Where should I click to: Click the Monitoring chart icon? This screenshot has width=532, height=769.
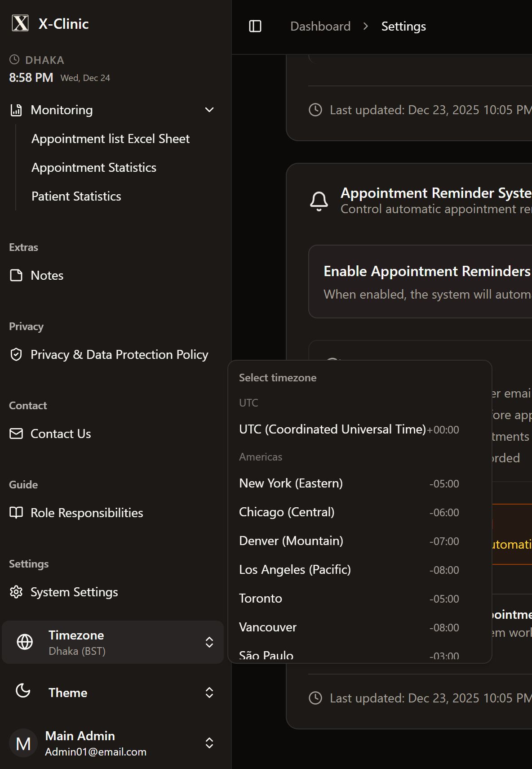coord(16,110)
